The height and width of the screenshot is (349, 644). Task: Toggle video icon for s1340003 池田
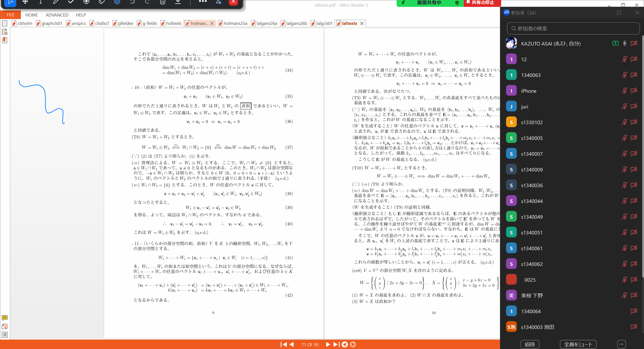(x=634, y=327)
